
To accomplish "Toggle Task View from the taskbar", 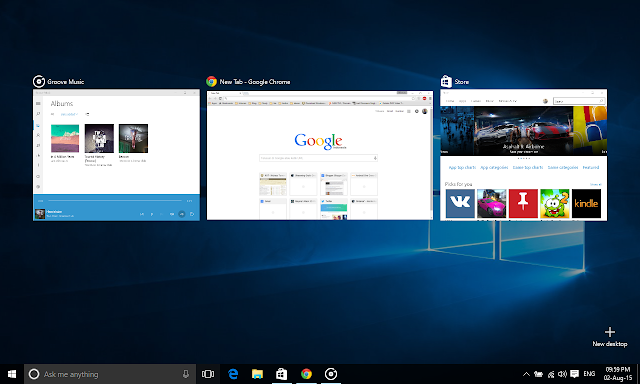I will point(208,374).
